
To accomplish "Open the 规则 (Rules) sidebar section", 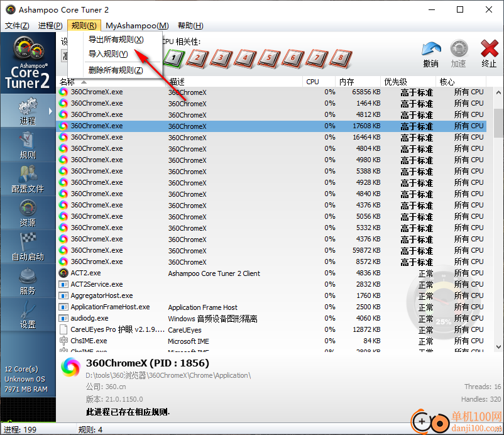I will tap(28, 145).
